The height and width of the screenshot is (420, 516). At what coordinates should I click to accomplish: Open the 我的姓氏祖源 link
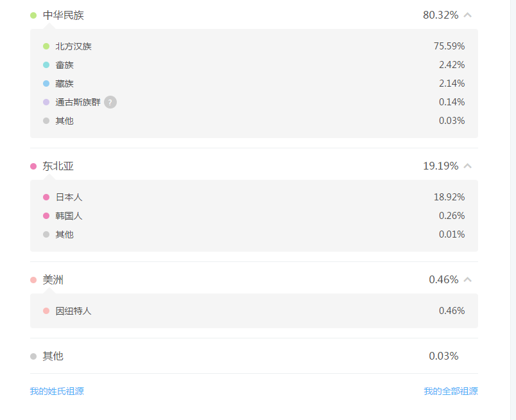57,391
